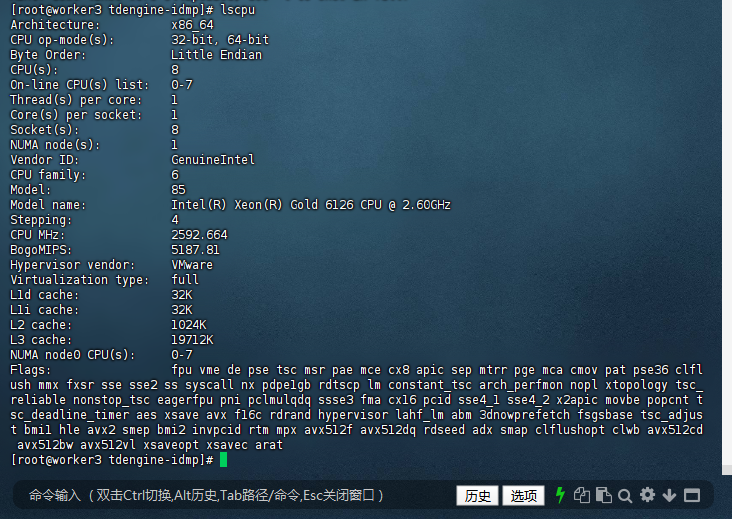The height and width of the screenshot is (519, 732).
Task: Click the 'lscpu' command text
Action: (238, 9)
